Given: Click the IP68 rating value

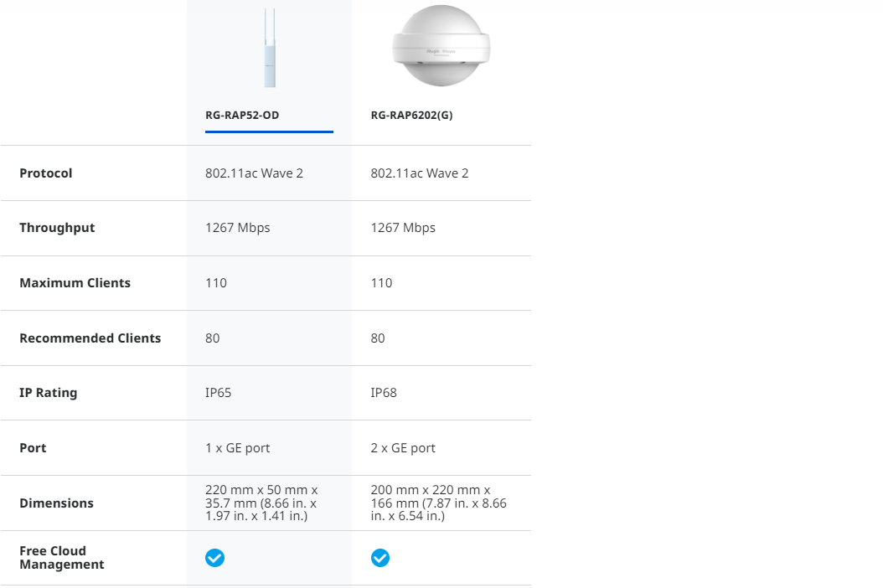Looking at the screenshot, I should [x=384, y=393].
